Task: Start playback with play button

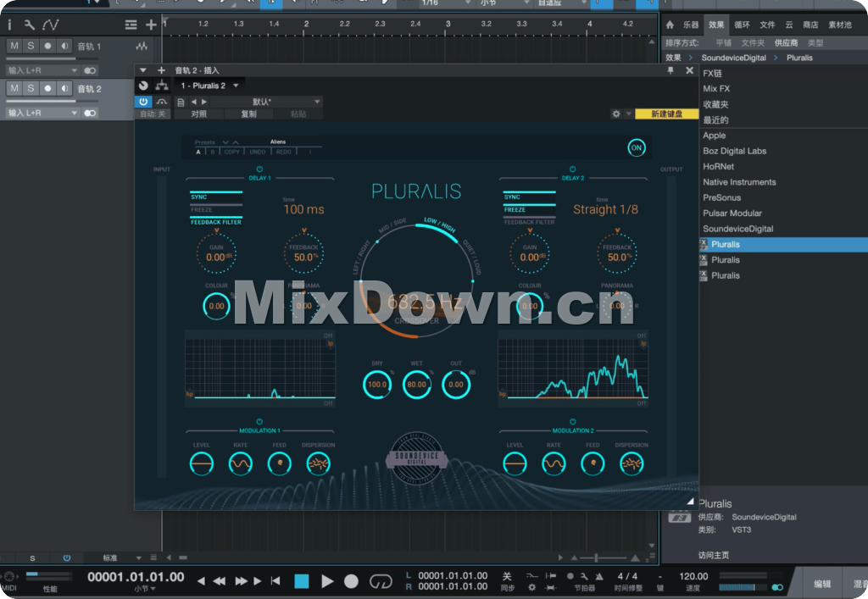Action: (x=327, y=581)
